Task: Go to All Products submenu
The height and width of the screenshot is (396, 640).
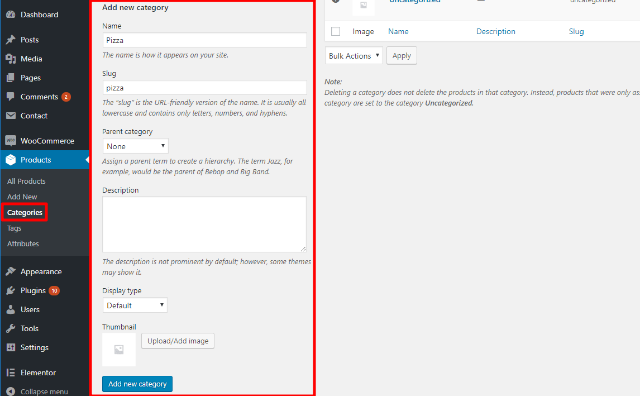Action: pos(26,181)
